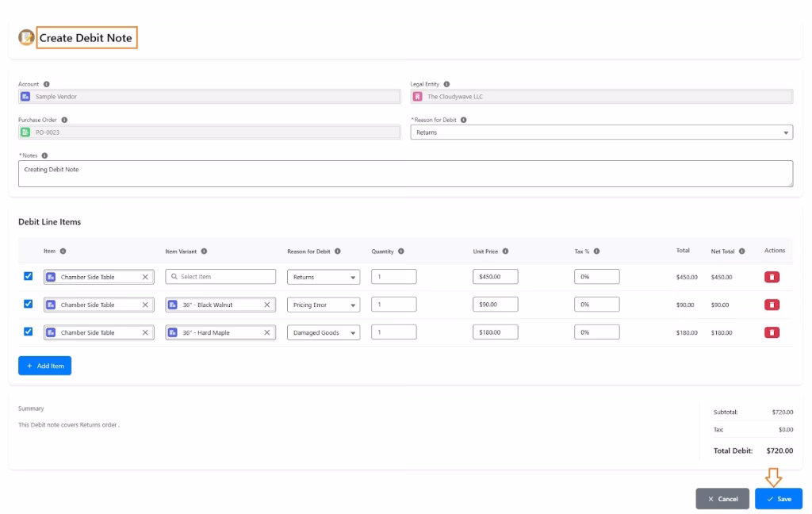
Task: Open the main Reason for Debit dropdown
Action: click(601, 132)
